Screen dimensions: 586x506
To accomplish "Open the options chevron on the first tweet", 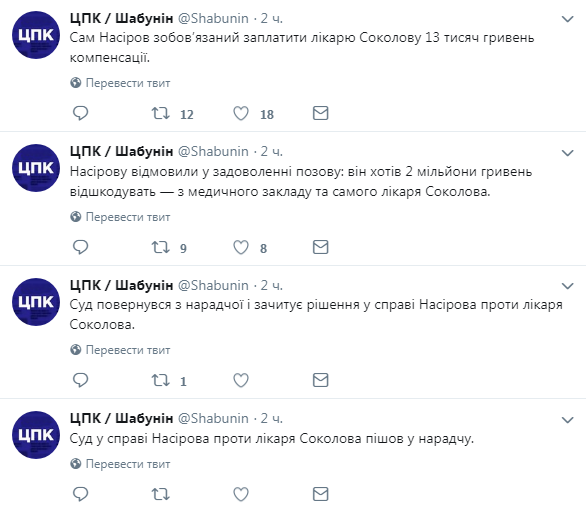I will [568, 19].
